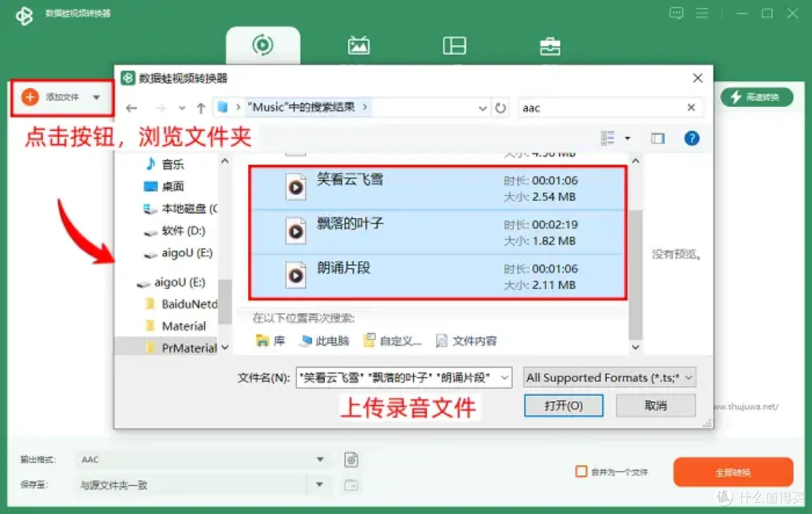Click the open output folder icon
Image resolution: width=812 pixels, height=514 pixels.
tap(351, 485)
